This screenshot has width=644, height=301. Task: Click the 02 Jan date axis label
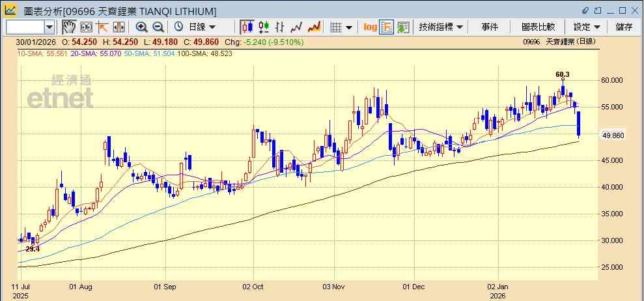497,286
